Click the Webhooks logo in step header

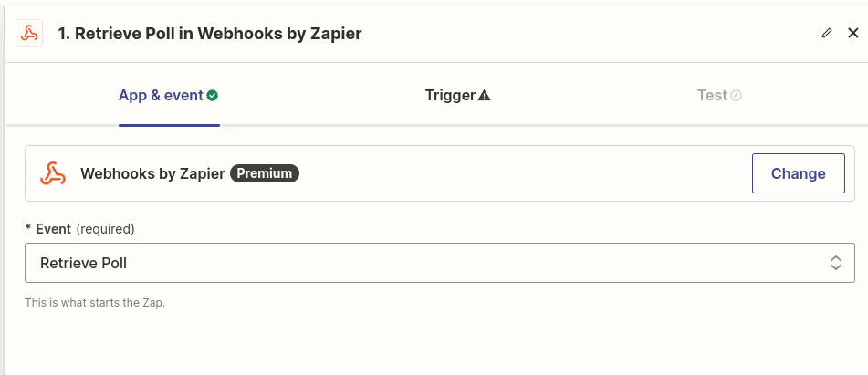tap(29, 34)
